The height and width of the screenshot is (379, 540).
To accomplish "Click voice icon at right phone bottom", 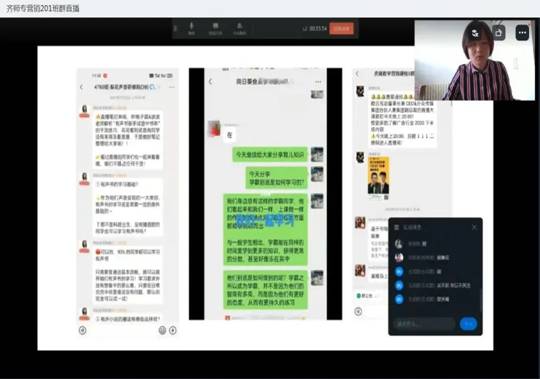I will (358, 312).
